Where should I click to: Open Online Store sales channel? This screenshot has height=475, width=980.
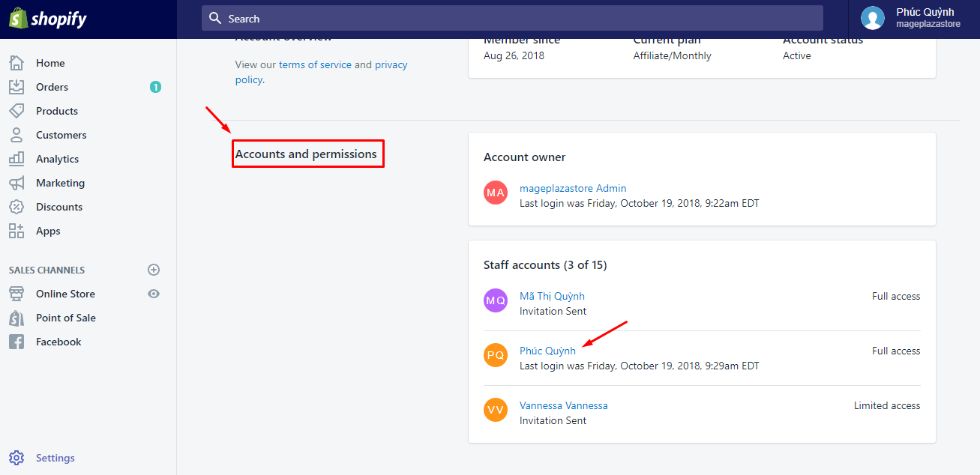65,294
